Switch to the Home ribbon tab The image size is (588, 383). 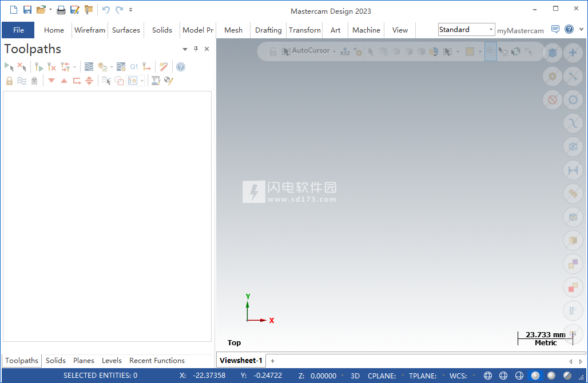point(54,30)
